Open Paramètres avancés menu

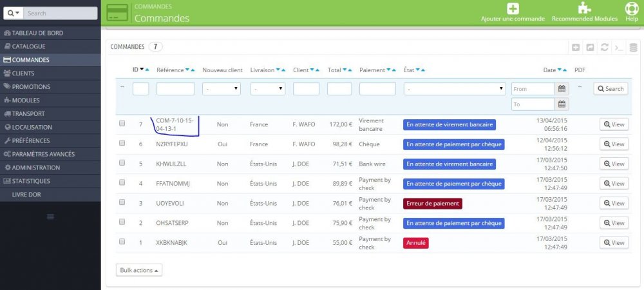tap(50, 154)
